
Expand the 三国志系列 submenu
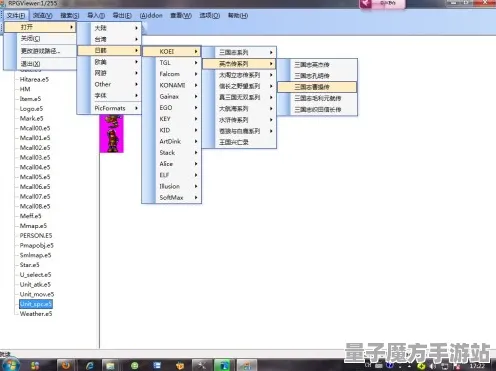tap(239, 52)
